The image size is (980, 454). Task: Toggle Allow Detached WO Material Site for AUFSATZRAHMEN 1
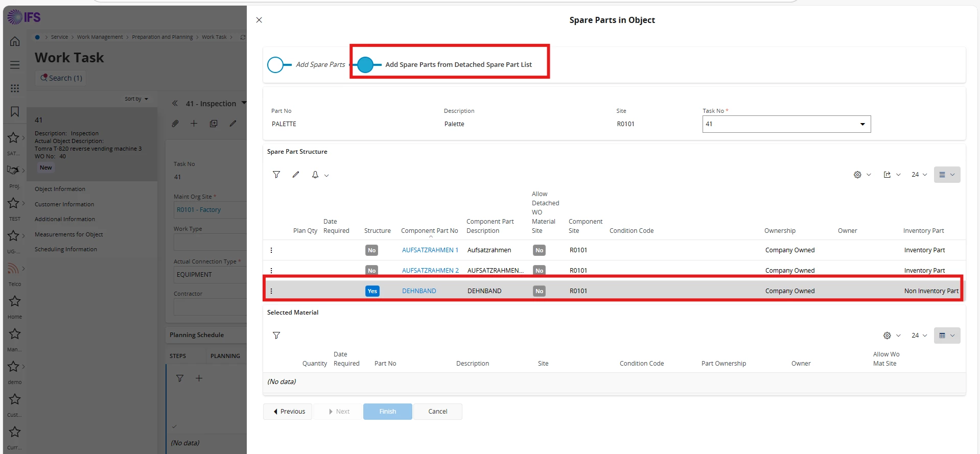click(539, 250)
